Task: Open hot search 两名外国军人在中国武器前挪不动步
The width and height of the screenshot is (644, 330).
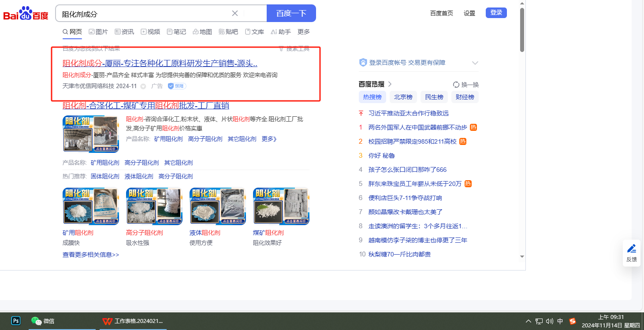Action: coord(418,127)
